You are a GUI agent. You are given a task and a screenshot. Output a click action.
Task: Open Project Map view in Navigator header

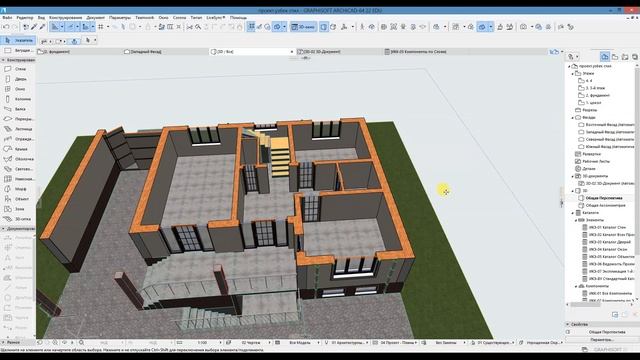tap(605, 57)
